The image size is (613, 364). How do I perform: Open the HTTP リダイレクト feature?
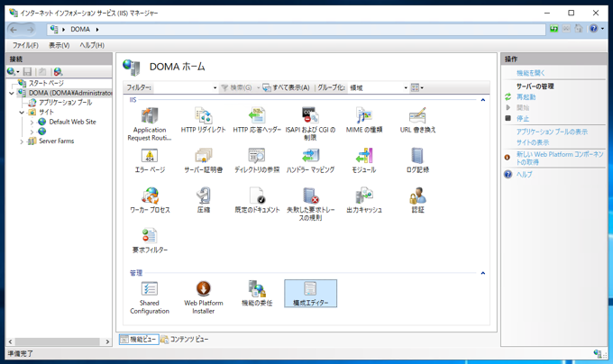204,120
